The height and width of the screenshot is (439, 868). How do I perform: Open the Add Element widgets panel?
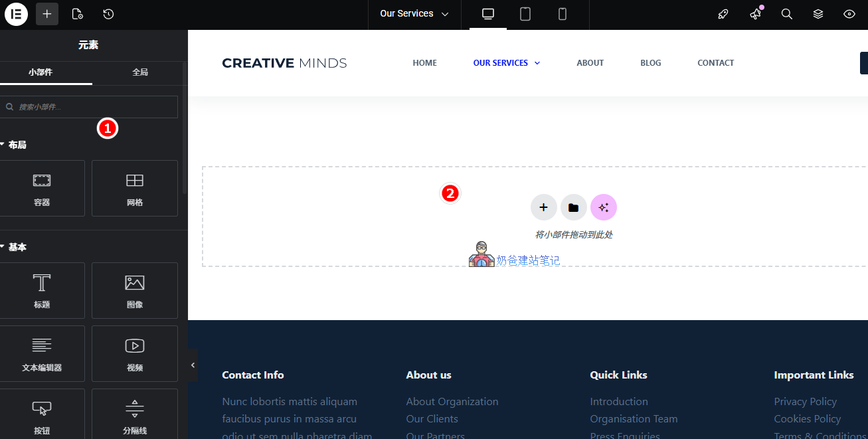point(46,14)
